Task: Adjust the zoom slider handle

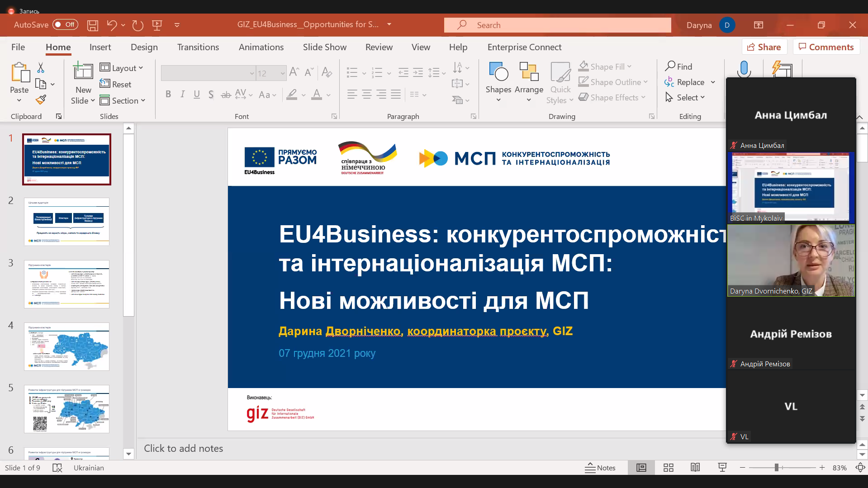Action: 776,468
